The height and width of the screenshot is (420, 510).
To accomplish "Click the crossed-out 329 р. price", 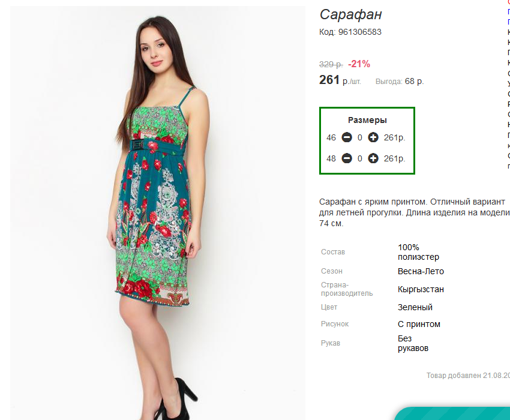I will [x=331, y=64].
